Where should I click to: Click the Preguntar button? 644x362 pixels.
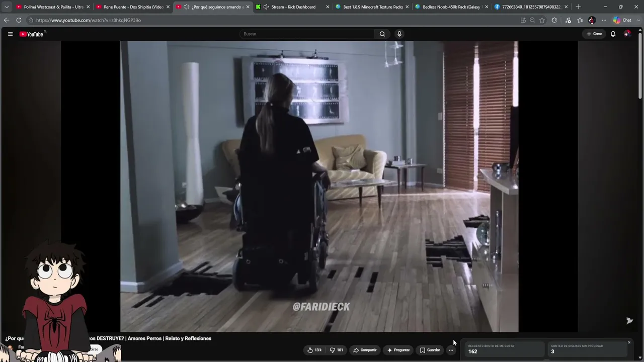[398, 350]
